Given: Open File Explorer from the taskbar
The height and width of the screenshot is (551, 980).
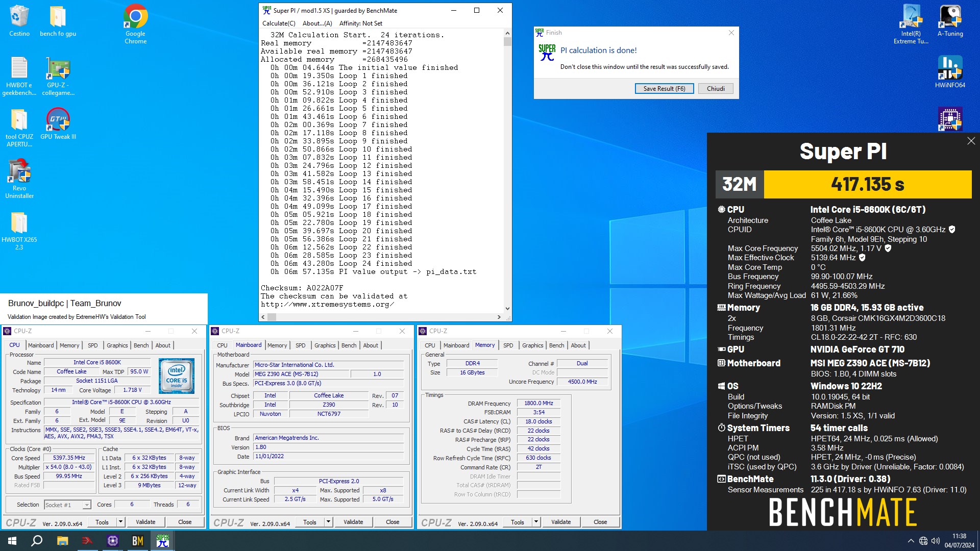Looking at the screenshot, I should tap(62, 541).
